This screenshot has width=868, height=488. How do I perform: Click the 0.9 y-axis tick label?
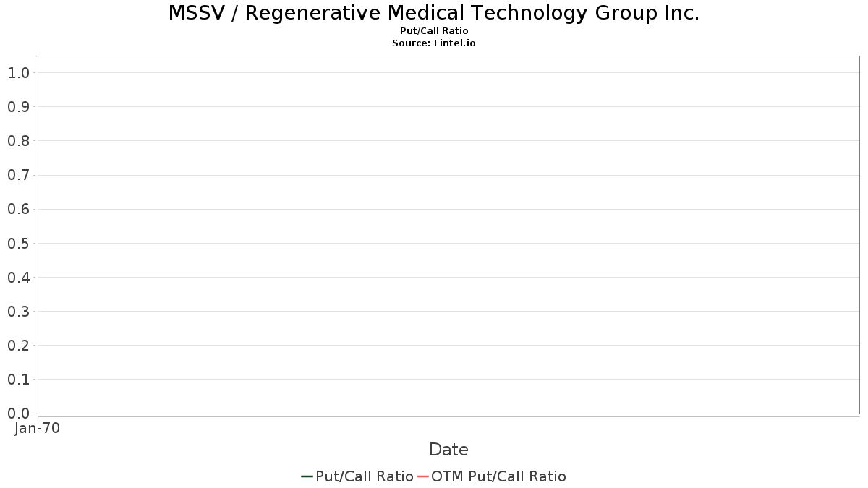point(18,107)
